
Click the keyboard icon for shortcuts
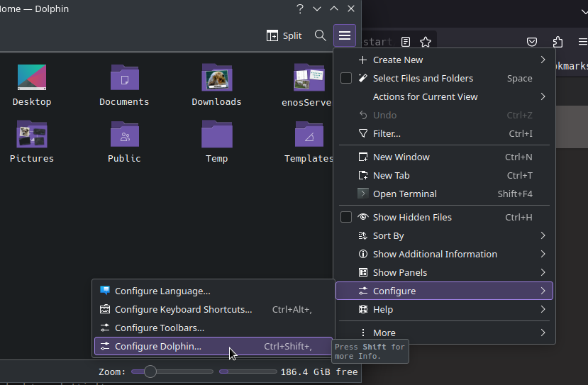click(105, 309)
